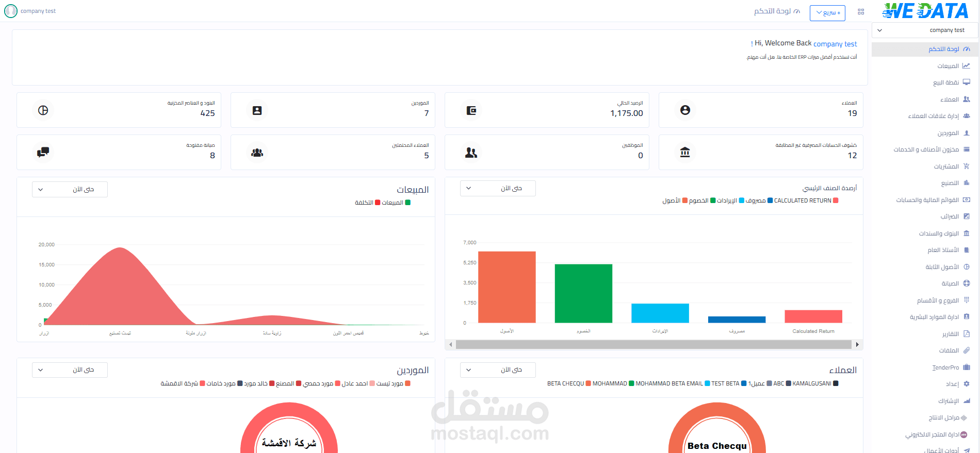
Task: Open الموردين person icon in sidebar
Action: (967, 133)
